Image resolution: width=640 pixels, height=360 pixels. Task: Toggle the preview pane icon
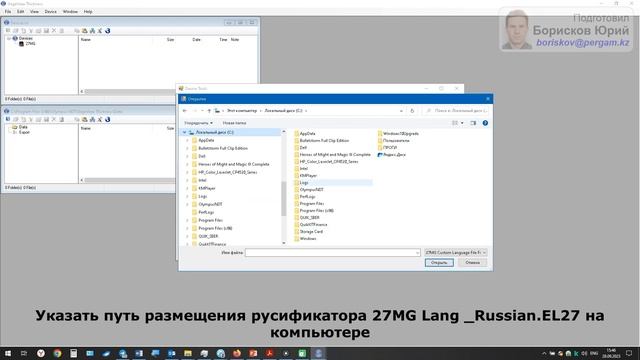(x=473, y=123)
